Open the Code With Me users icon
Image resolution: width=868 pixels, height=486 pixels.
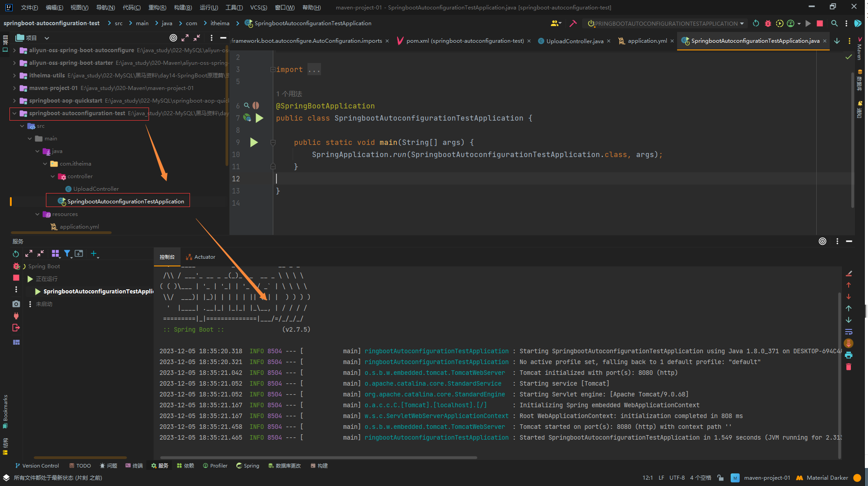(555, 23)
